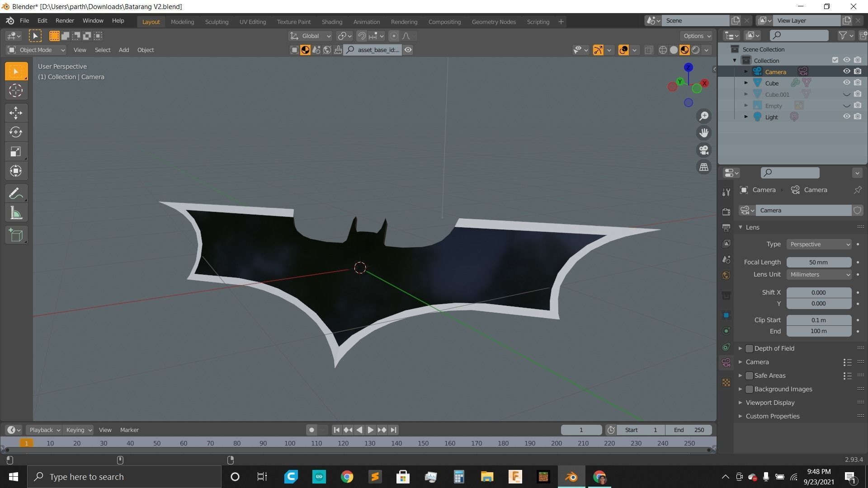Pin the properties editor context
868x488 pixels.
click(857, 190)
